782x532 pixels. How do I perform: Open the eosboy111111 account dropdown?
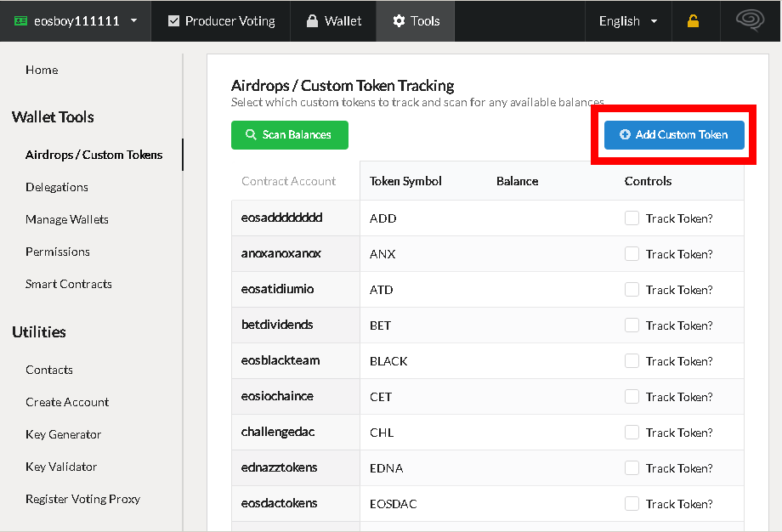pos(76,21)
